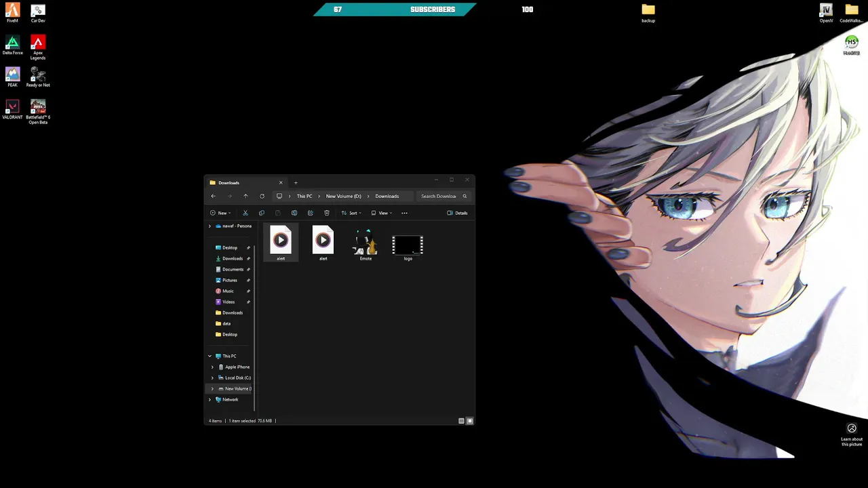Open pinned Desktop in sidebar
The width and height of the screenshot is (868, 488).
click(230, 247)
